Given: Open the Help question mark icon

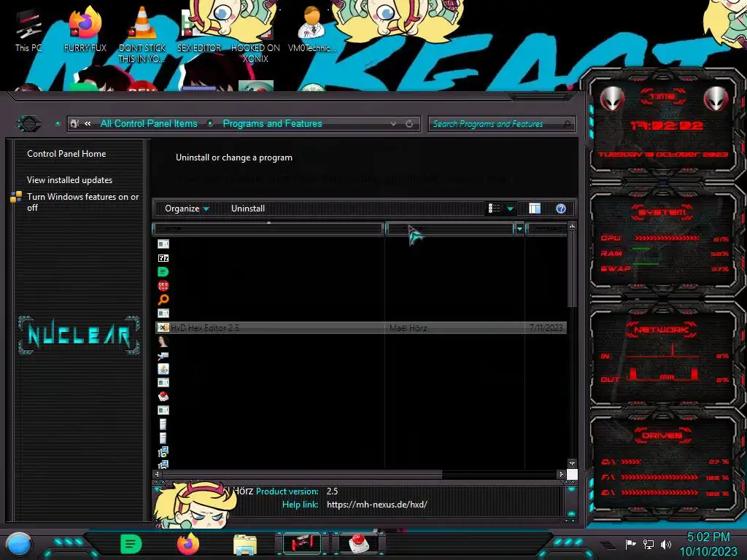Looking at the screenshot, I should pyautogui.click(x=561, y=209).
